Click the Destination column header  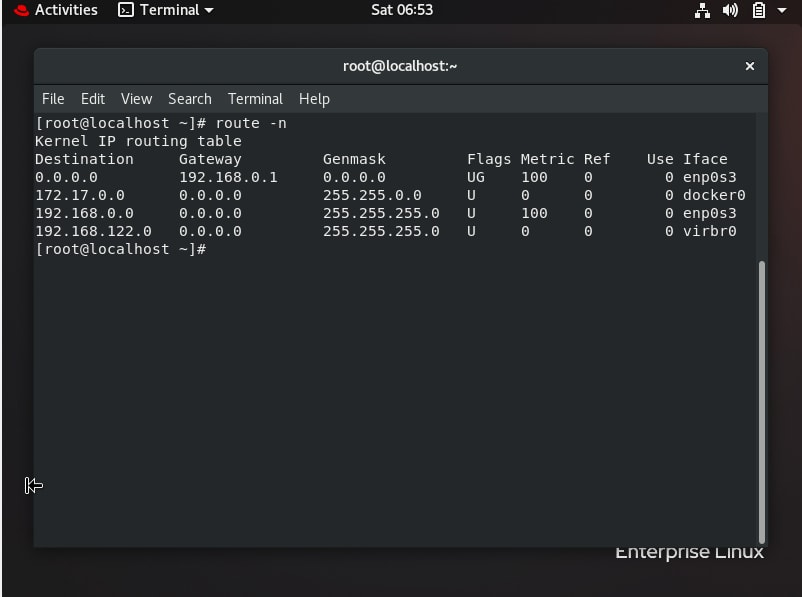coord(84,159)
